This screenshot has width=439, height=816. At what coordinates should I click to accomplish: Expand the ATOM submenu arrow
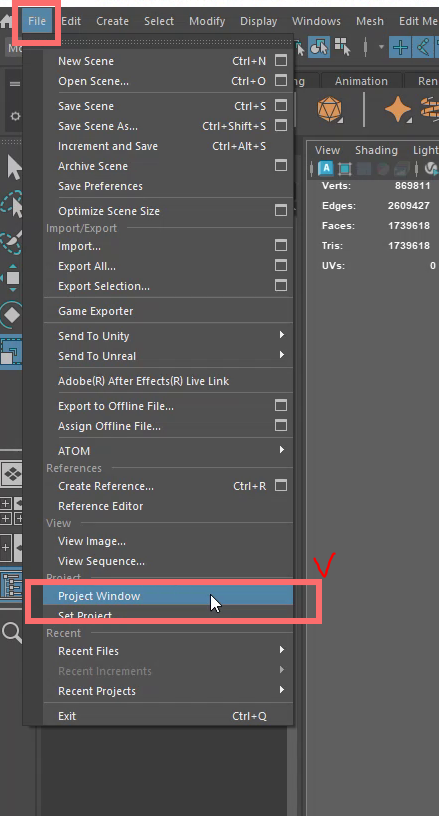click(281, 450)
